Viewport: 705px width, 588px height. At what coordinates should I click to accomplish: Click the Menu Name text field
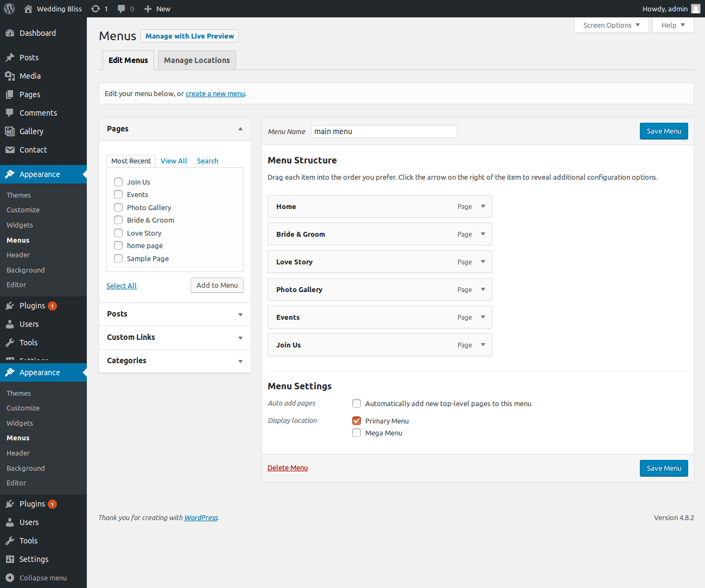click(x=384, y=131)
